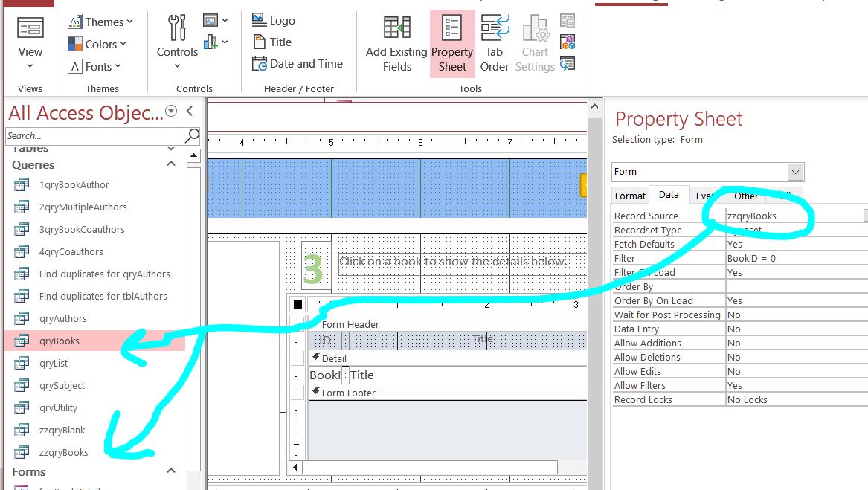
Task: Switch to the Event tab
Action: (707, 196)
